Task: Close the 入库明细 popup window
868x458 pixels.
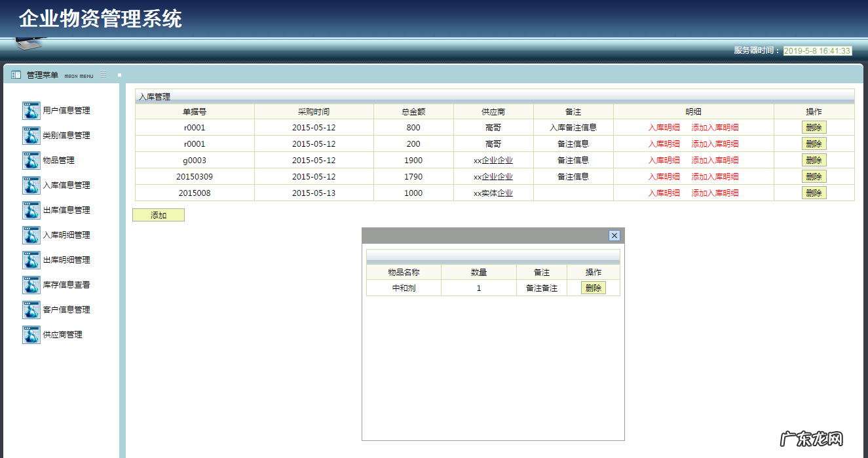Action: click(614, 235)
